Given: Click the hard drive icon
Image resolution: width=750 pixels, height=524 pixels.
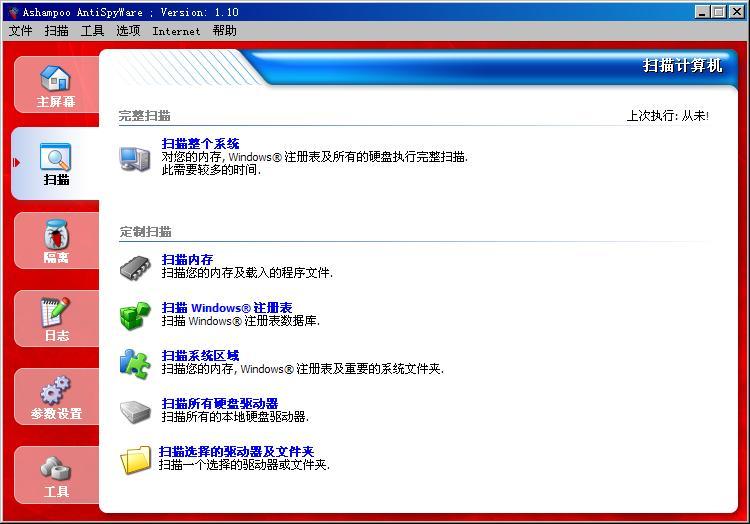Looking at the screenshot, I should pos(135,412).
